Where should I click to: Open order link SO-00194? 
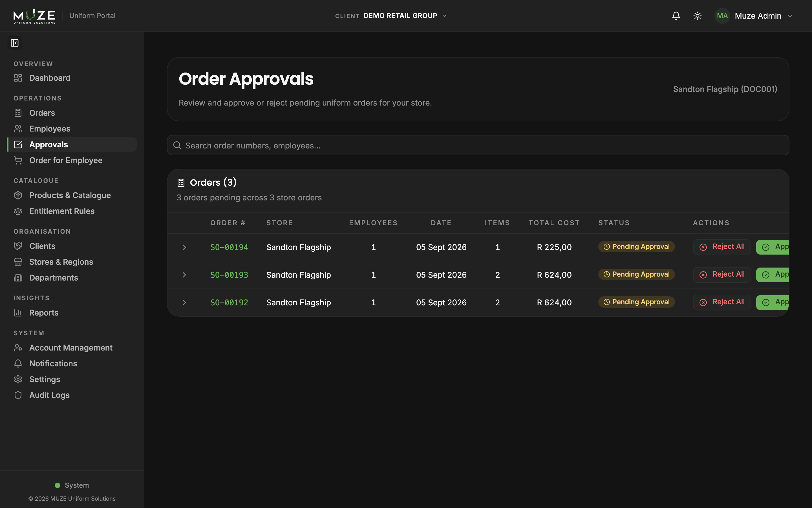229,247
